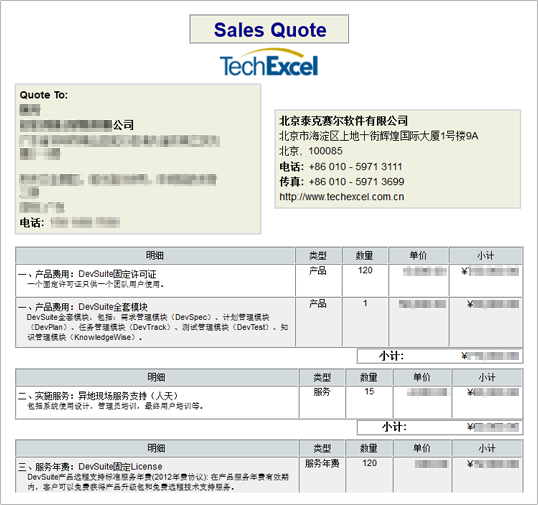This screenshot has height=505, width=538.
Task: Click the description 包括系统使用设计，管理员培训，最终用户培训等
Action: click(x=115, y=406)
